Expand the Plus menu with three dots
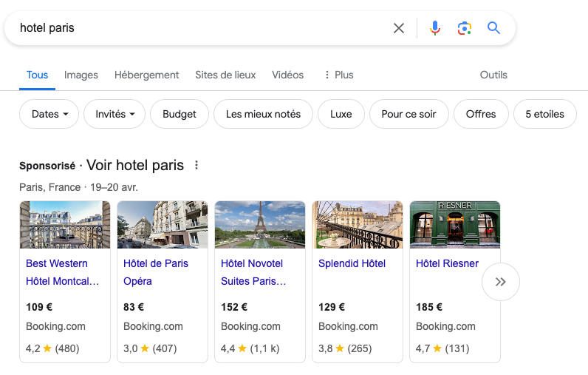 (339, 75)
